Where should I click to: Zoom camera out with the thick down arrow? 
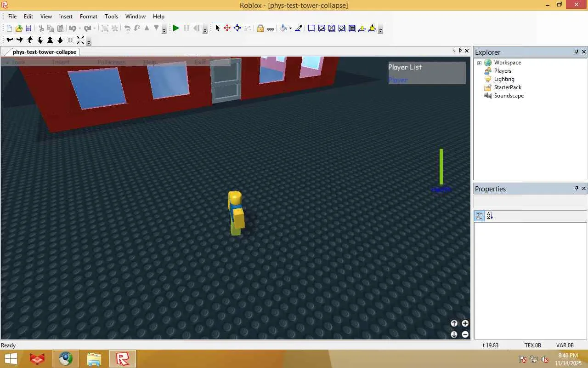60,40
